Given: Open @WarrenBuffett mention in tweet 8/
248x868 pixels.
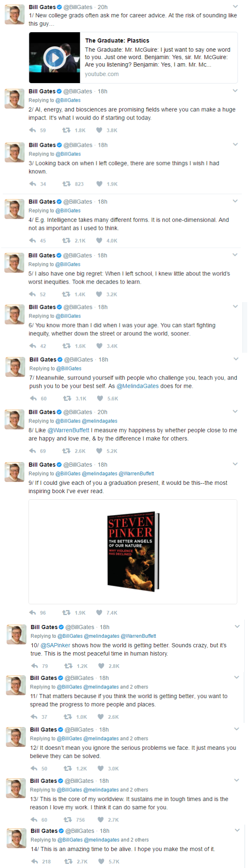Looking at the screenshot, I should (x=69, y=430).
